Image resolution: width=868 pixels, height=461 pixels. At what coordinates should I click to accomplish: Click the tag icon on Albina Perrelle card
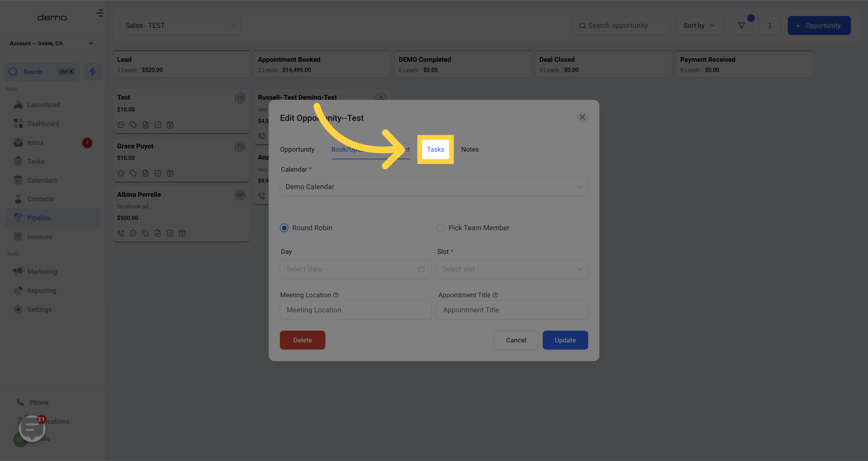click(145, 233)
